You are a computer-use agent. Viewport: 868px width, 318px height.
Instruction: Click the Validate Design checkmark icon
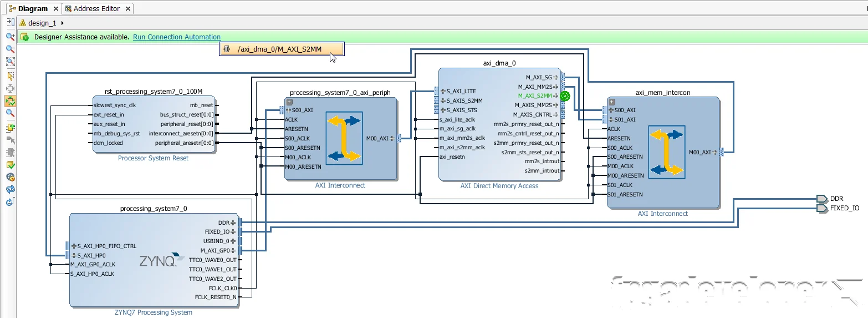point(10,165)
